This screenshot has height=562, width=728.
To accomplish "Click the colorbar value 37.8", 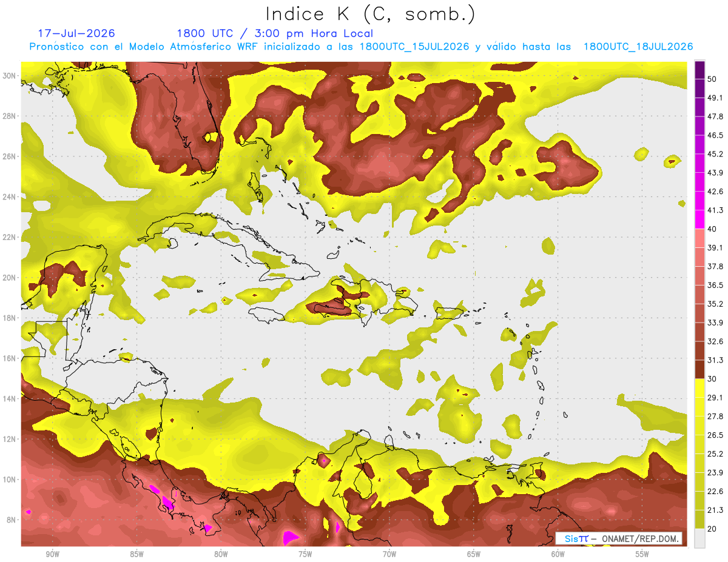I will click(715, 266).
